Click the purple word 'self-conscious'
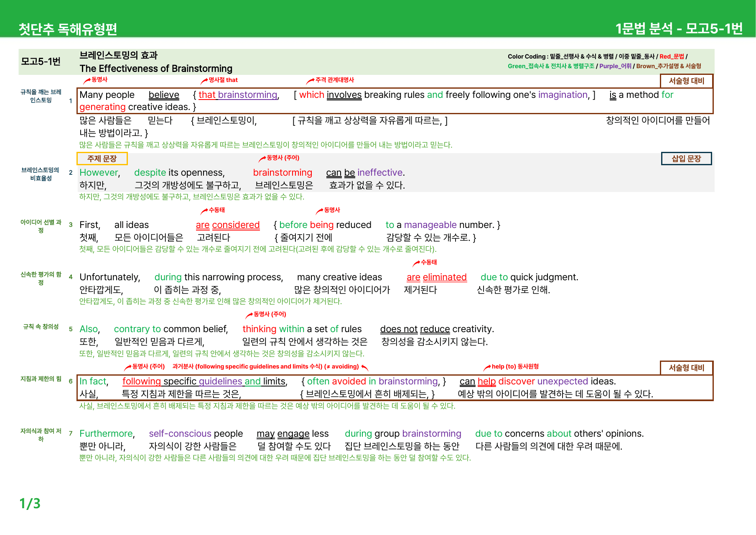The width and height of the screenshot is (756, 535). pos(180,434)
